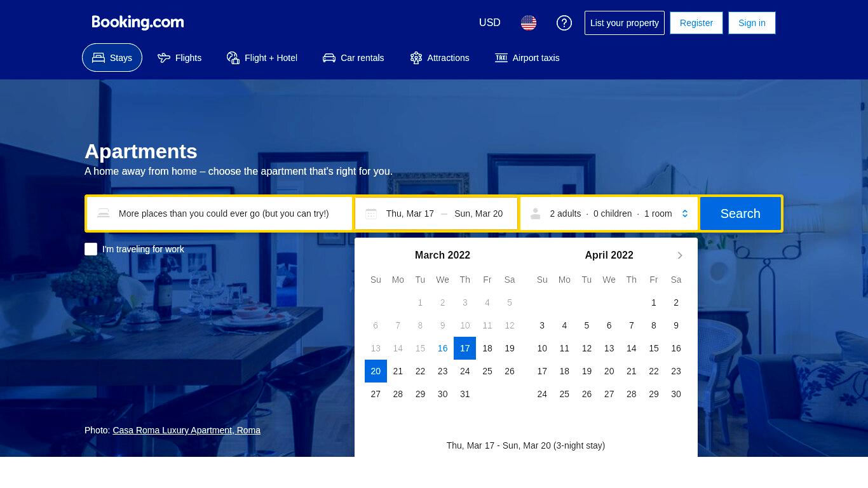Select the Stays tab

(112, 58)
